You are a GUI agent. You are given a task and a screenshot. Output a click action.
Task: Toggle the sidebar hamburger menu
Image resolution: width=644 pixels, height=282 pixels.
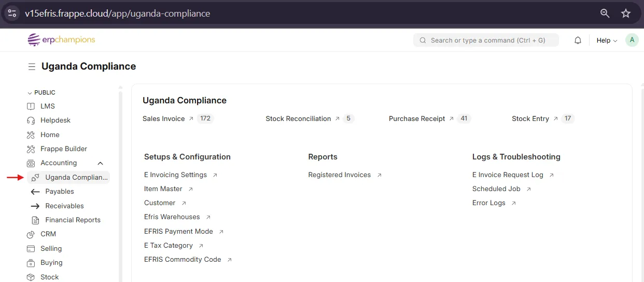32,66
